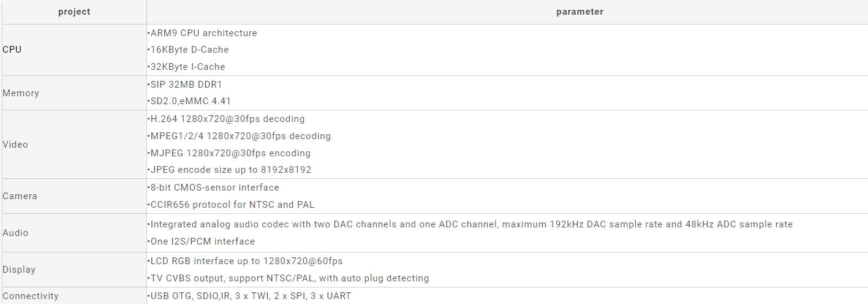Select the Audio row label

tap(15, 233)
